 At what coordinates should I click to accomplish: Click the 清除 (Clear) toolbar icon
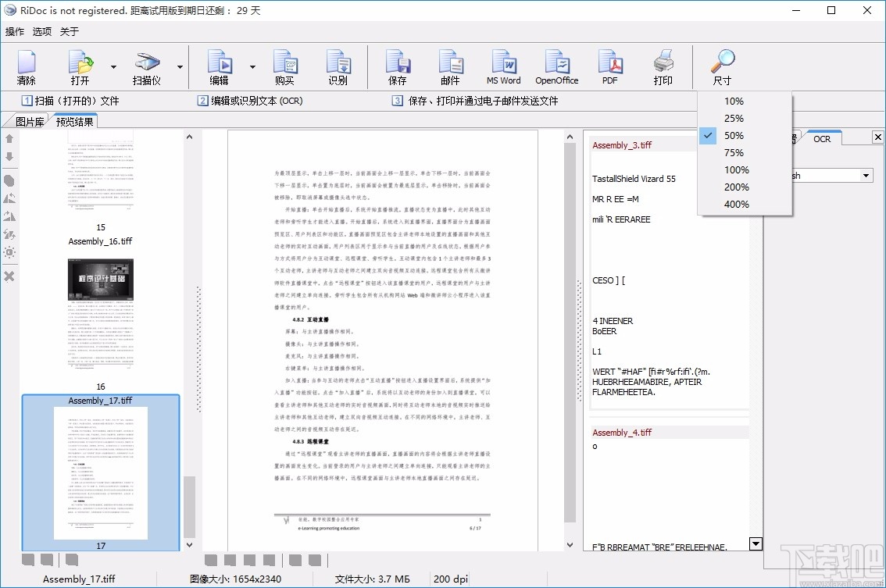(27, 67)
